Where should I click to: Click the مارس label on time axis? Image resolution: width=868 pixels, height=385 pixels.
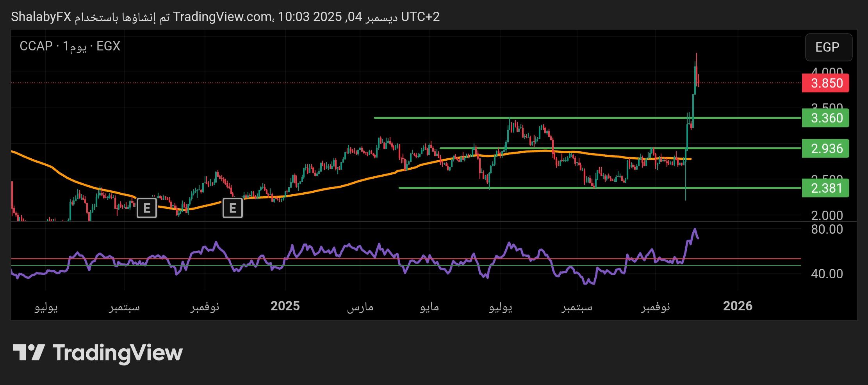coord(360,307)
